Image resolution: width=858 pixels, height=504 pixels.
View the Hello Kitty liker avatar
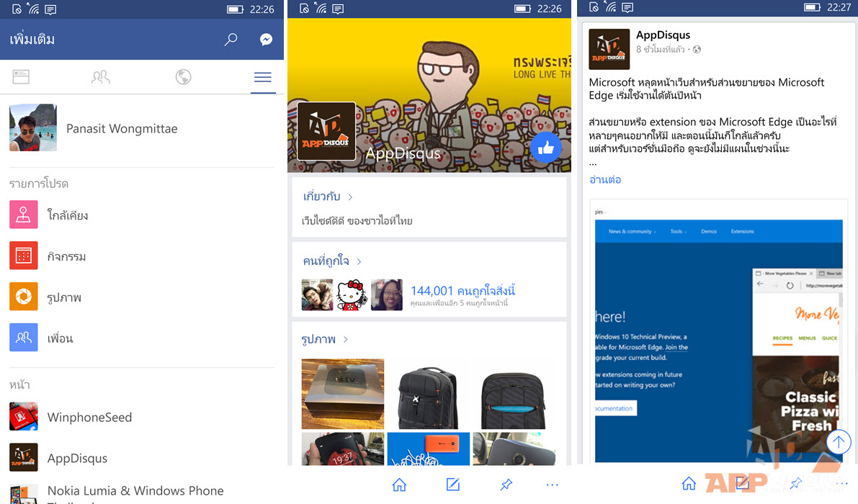(x=352, y=295)
